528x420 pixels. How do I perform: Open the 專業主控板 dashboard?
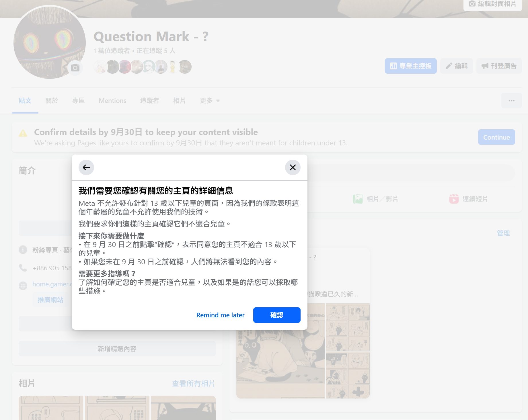click(x=411, y=66)
